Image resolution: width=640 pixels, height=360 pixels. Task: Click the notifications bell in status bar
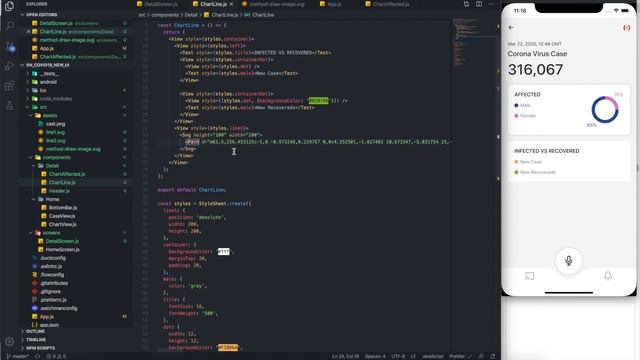(493, 356)
